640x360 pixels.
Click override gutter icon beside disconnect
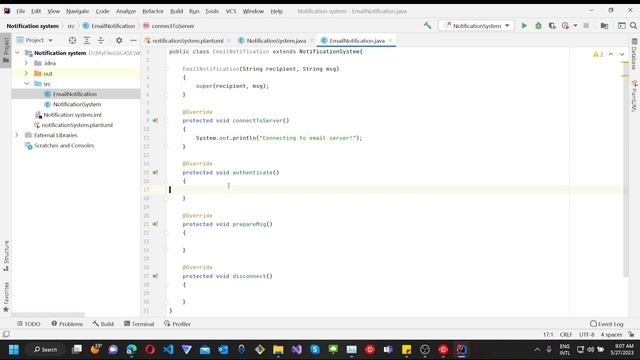155,276
